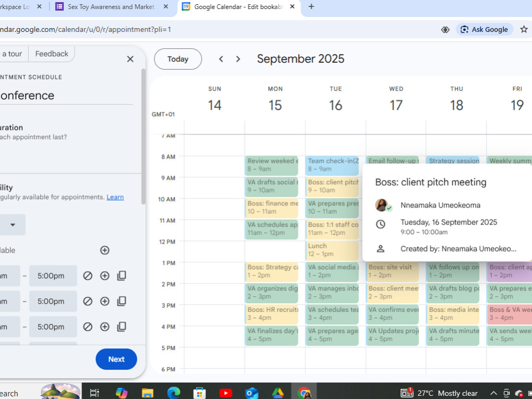This screenshot has height=399, width=532.
Task: Open 'Team check-in' event on Tuesday
Action: point(332,165)
